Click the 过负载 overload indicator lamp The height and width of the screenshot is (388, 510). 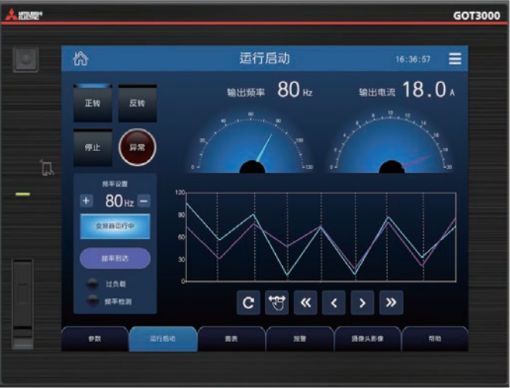coord(92,284)
